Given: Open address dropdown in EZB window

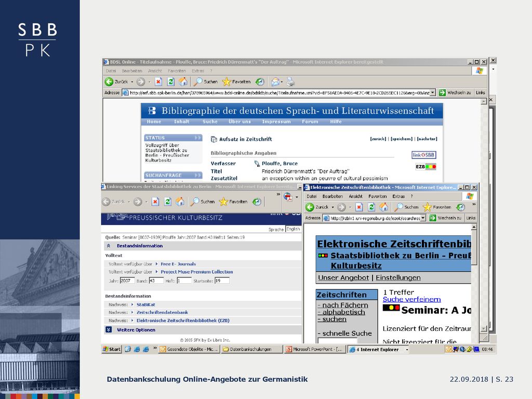Looking at the screenshot, I should [423, 218].
